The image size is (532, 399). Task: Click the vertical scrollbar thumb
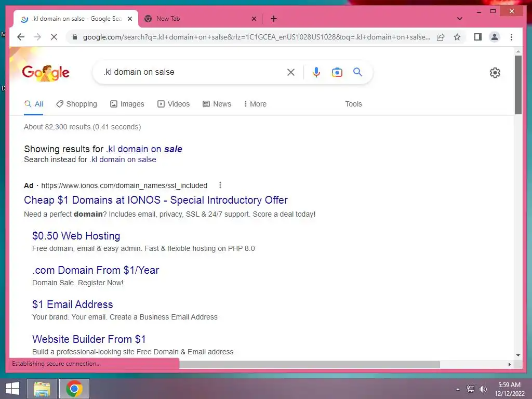click(518, 85)
